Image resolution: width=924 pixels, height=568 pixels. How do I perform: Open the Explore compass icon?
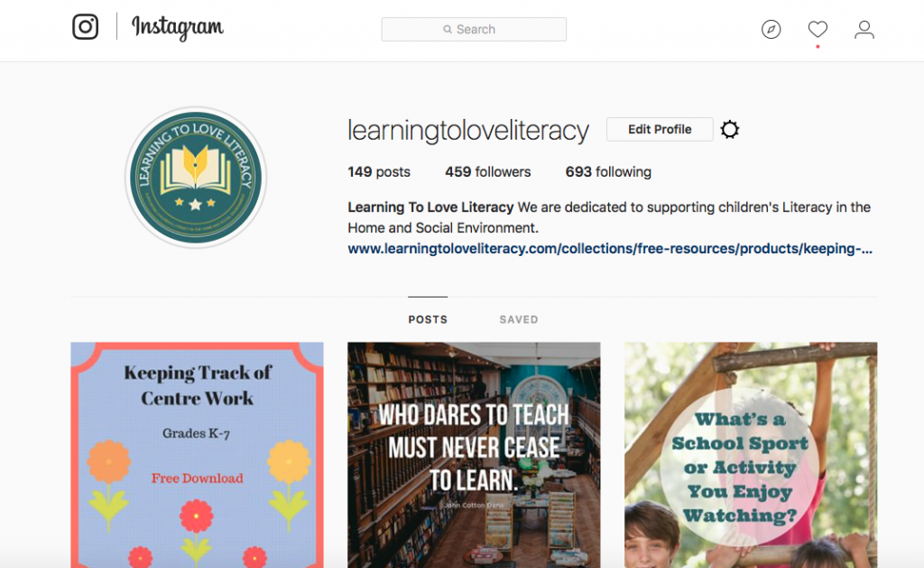point(771,29)
